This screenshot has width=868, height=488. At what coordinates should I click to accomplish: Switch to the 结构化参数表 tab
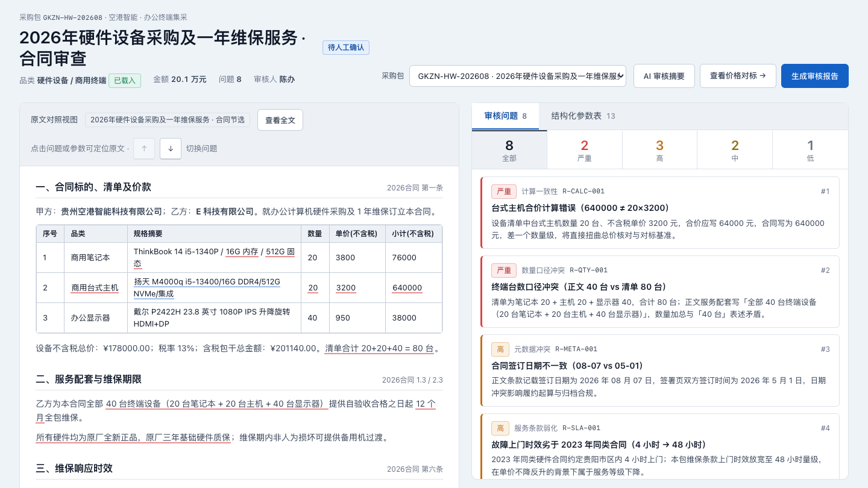(583, 116)
